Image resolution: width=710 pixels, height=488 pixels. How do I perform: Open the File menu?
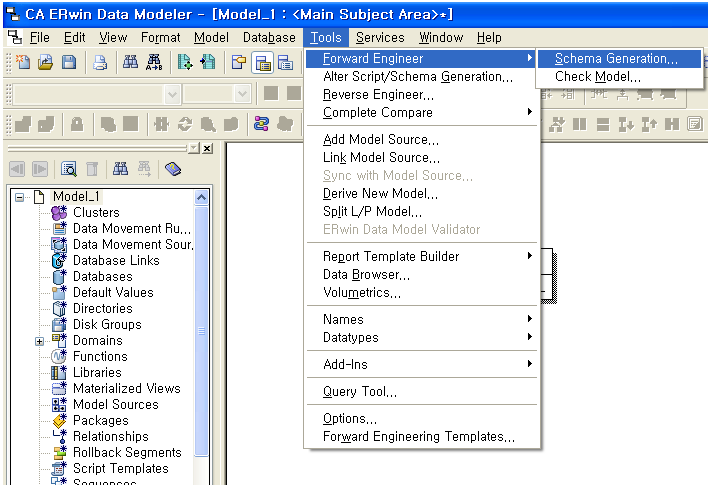39,38
